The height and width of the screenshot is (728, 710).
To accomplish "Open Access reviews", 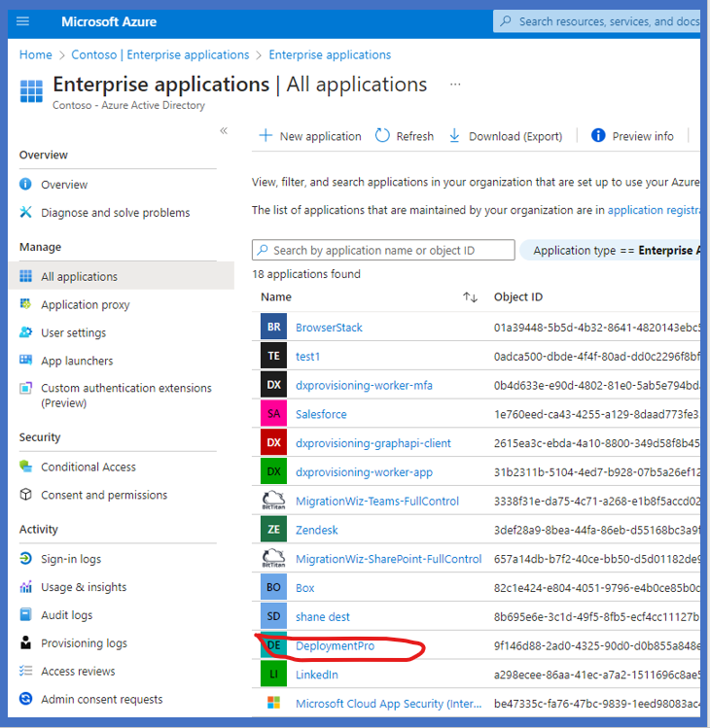I will [78, 672].
